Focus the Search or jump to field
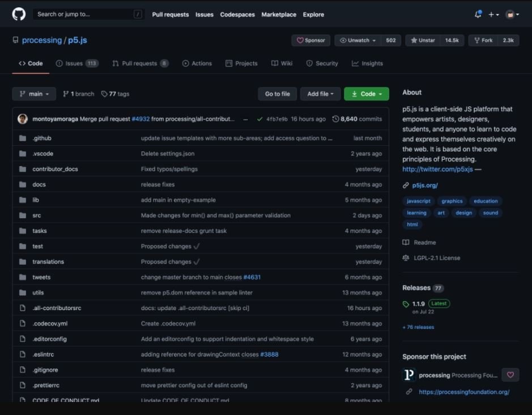 click(x=88, y=14)
